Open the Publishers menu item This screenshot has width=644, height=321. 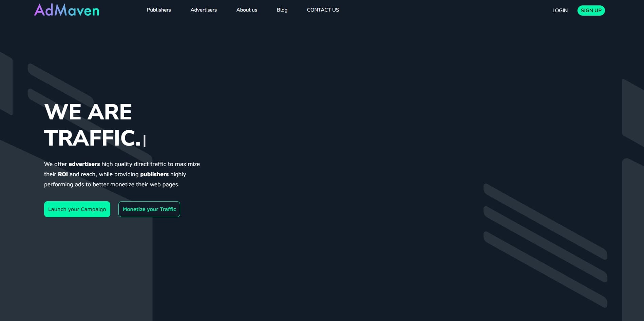159,10
